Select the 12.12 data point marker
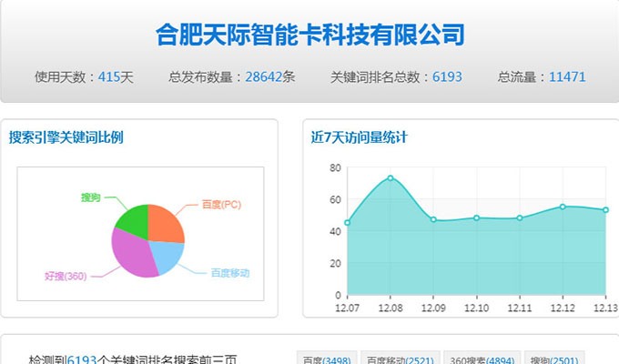Screen dimensions: 619x364 [563, 207]
